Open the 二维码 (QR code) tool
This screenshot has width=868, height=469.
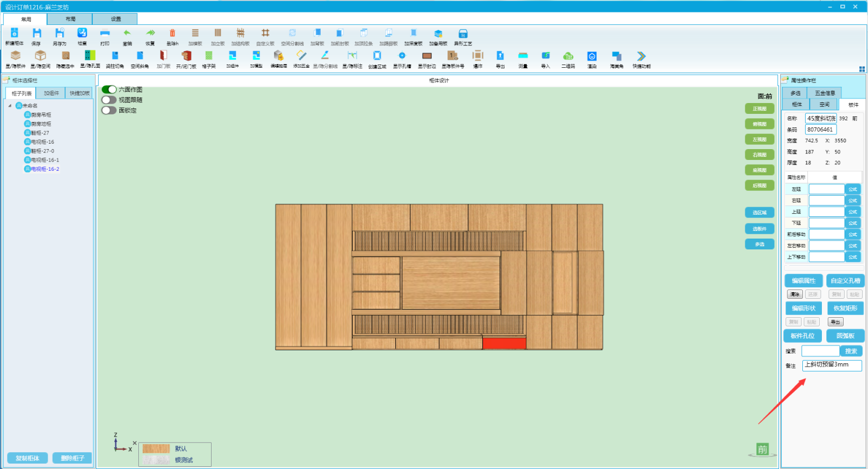(x=568, y=56)
